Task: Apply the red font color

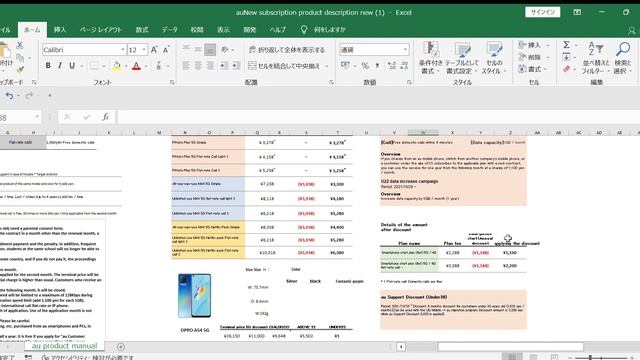Action: (136, 65)
